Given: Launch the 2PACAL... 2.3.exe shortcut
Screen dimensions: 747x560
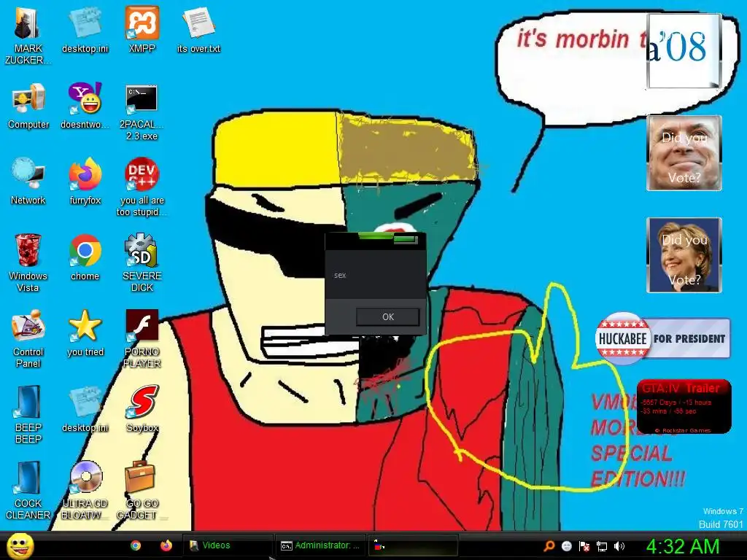Looking at the screenshot, I should 142,112.
